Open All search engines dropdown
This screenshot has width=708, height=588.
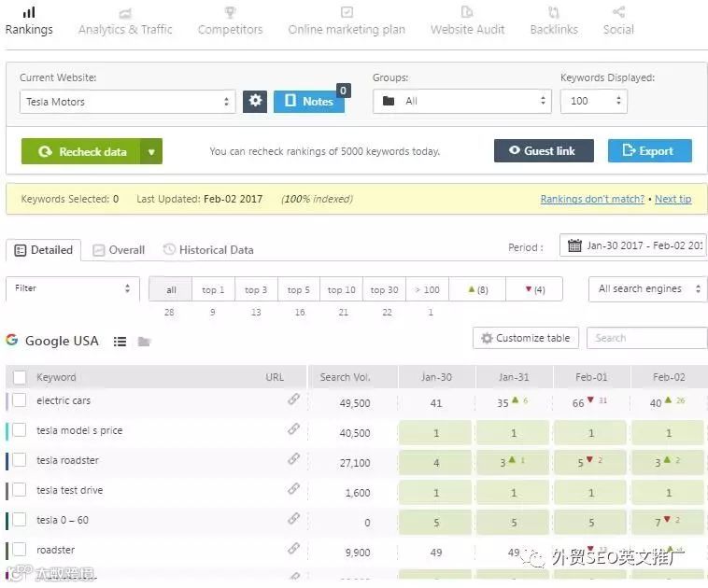pyautogui.click(x=648, y=288)
